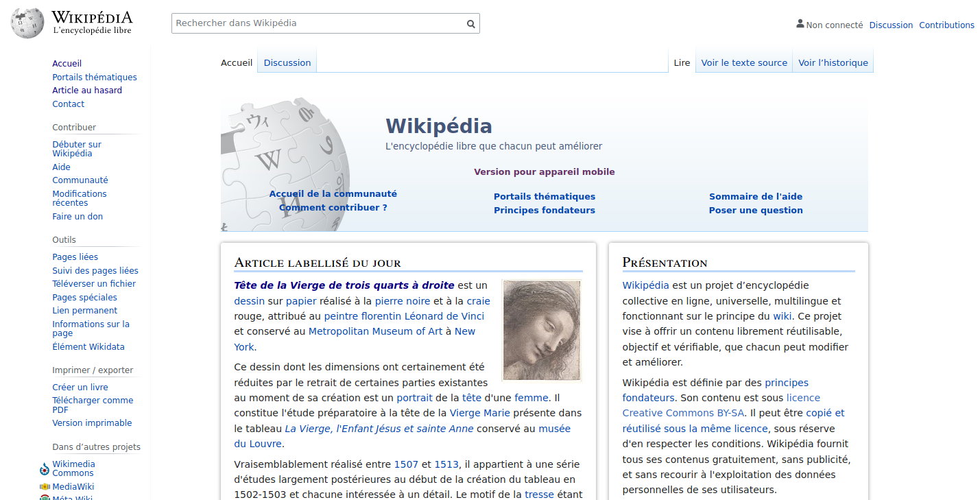Viewport: 980px width, 500px height.
Task: Follow the wiki link in Présentation
Action: [x=782, y=316]
